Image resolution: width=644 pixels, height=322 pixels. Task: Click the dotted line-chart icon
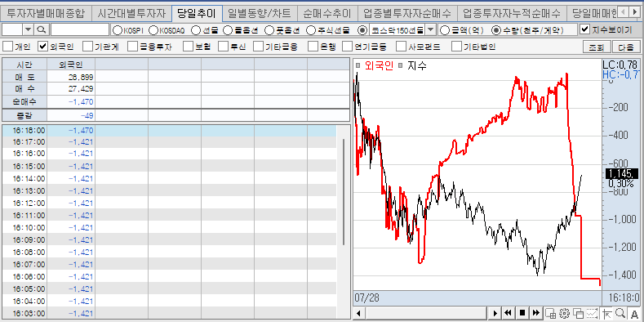592,313
